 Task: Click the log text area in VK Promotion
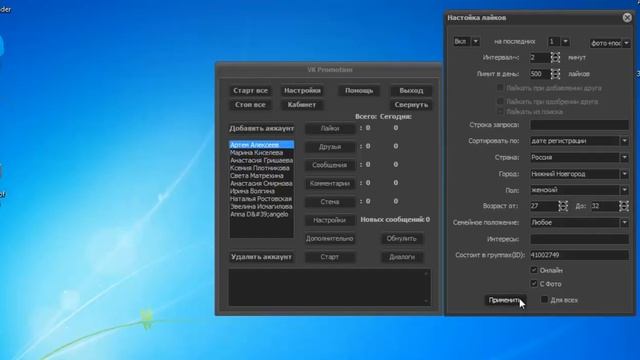point(329,287)
